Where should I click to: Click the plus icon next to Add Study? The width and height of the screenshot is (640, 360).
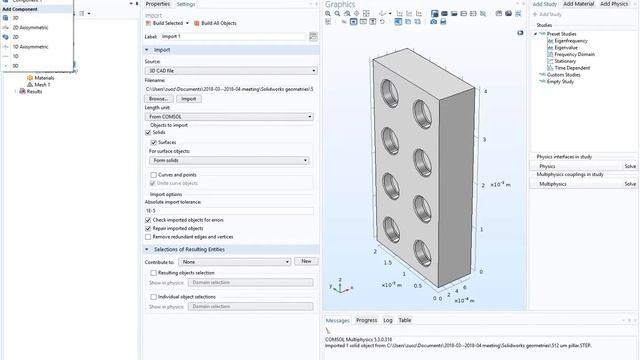[x=535, y=14]
